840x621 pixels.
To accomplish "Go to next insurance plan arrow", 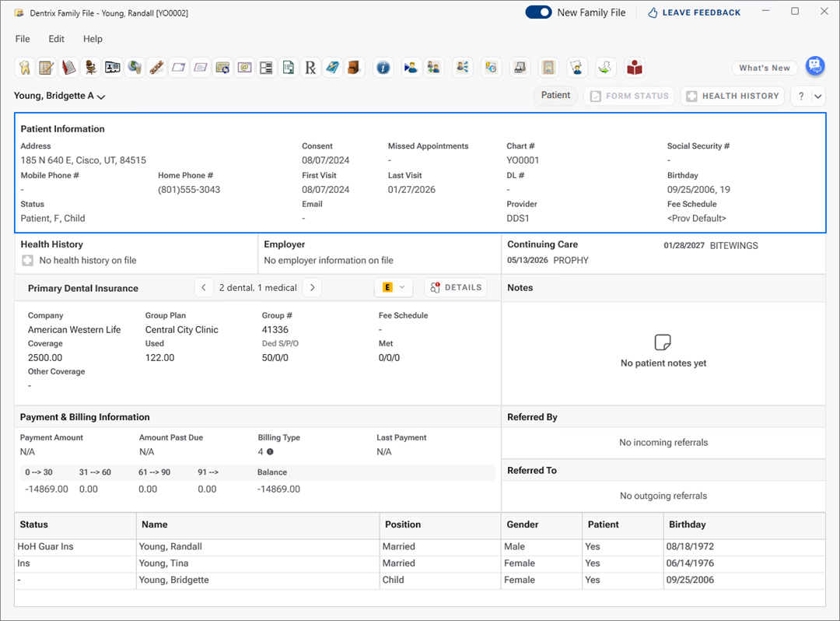I will 312,287.
